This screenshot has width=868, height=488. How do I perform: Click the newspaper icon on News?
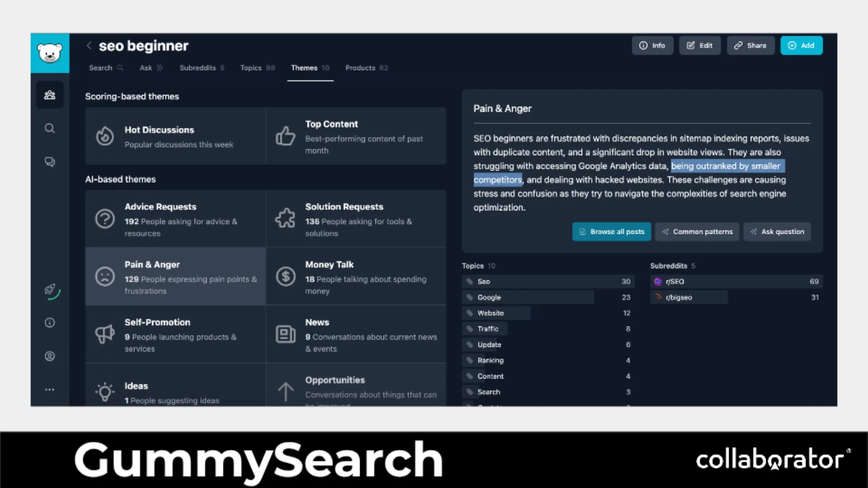pyautogui.click(x=285, y=334)
